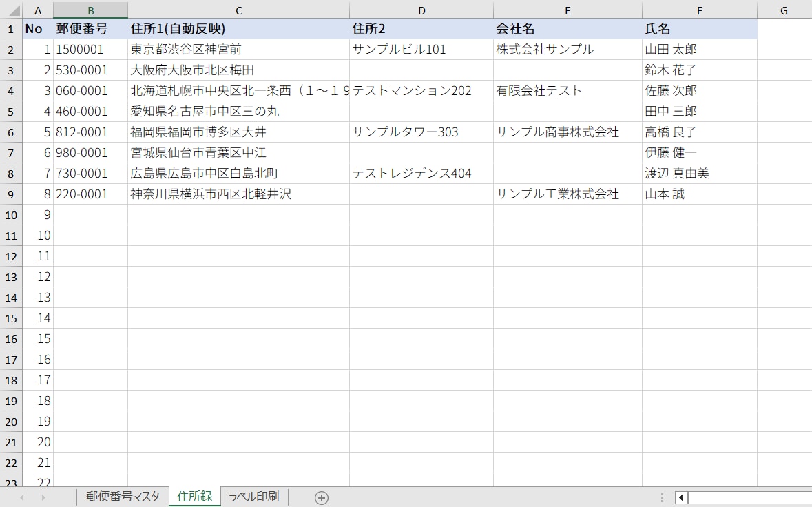
Task: Click address cell 北海道札幌市中央区北一条西
Action: 239,91
